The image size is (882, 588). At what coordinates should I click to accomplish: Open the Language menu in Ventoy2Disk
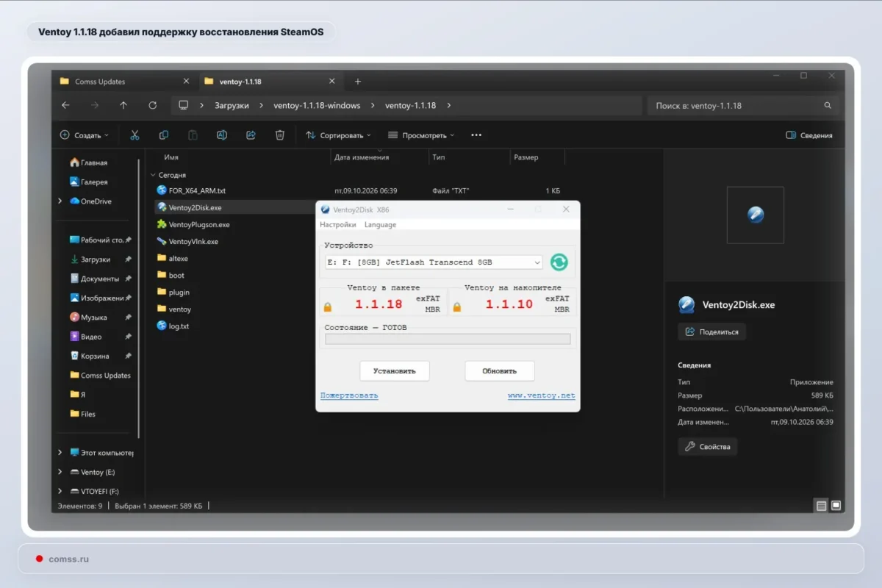coord(380,225)
